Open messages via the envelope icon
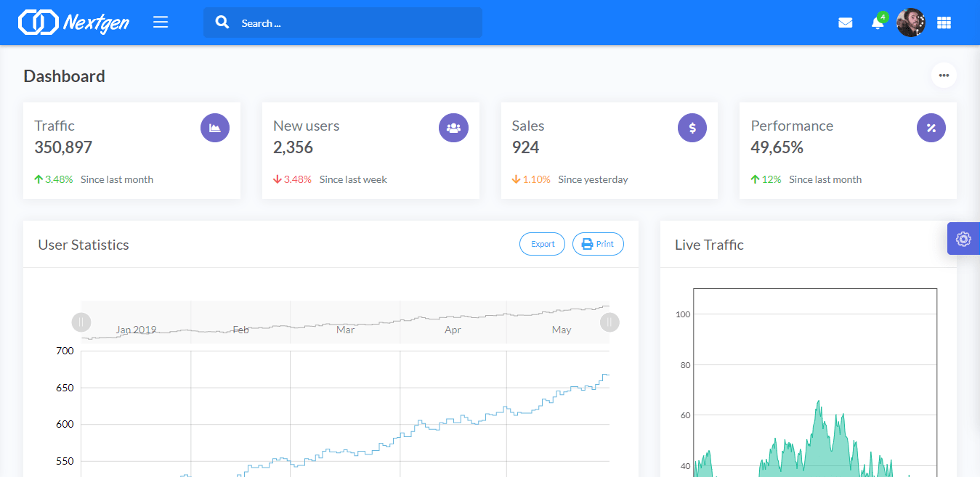The image size is (980, 477). [845, 23]
